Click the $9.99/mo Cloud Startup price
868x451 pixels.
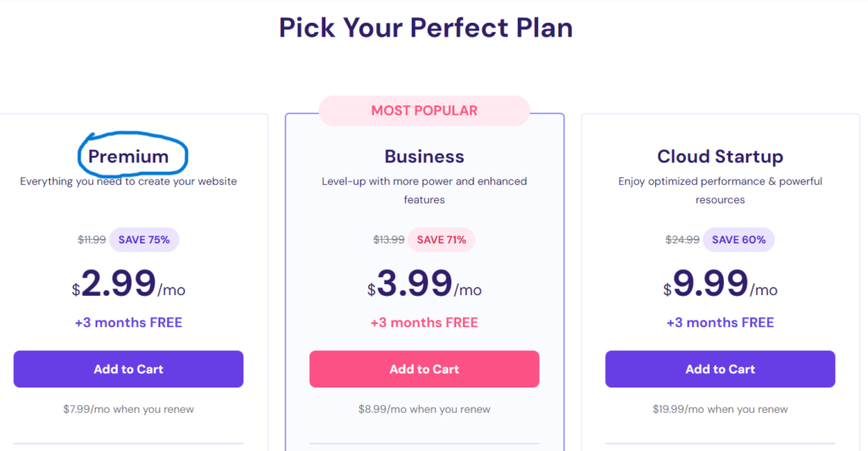(x=720, y=285)
